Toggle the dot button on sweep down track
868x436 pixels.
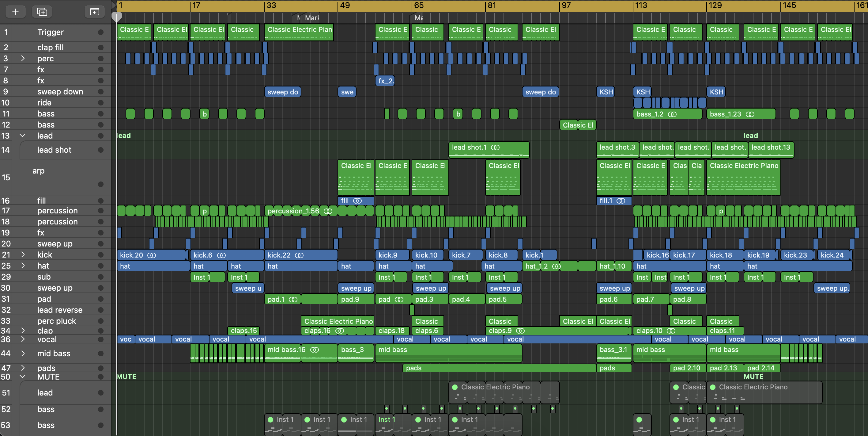point(100,92)
